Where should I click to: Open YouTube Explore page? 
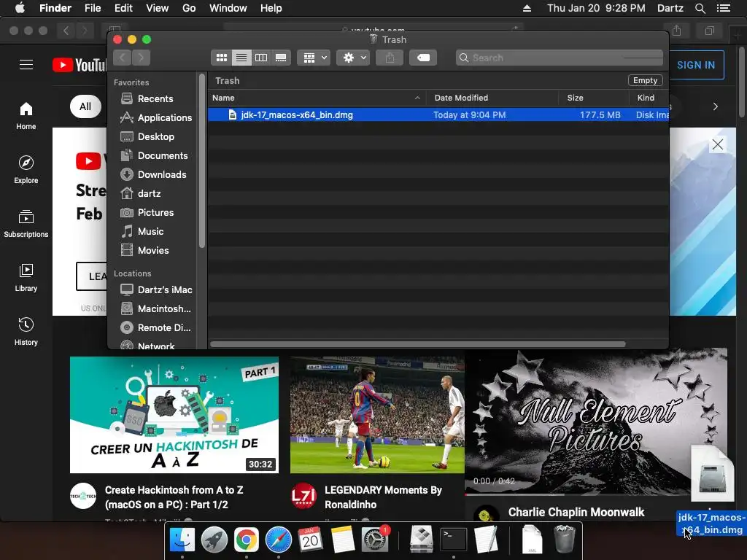(x=26, y=169)
